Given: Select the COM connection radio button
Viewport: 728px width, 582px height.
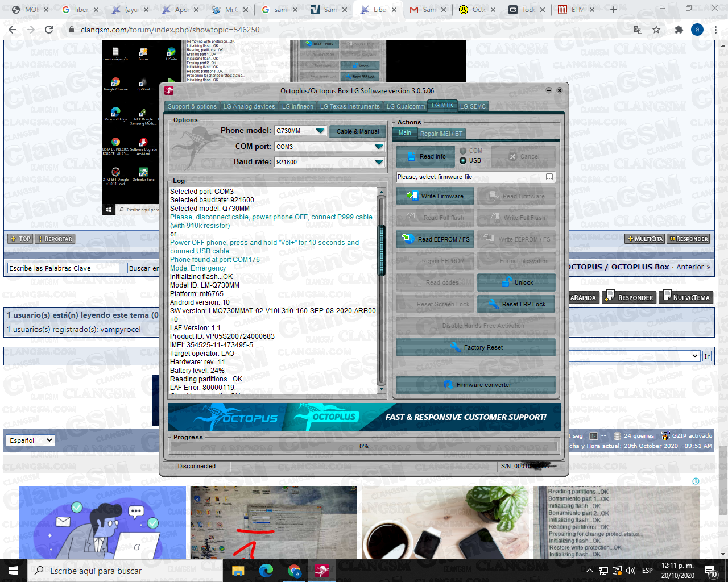Looking at the screenshot, I should pos(463,151).
